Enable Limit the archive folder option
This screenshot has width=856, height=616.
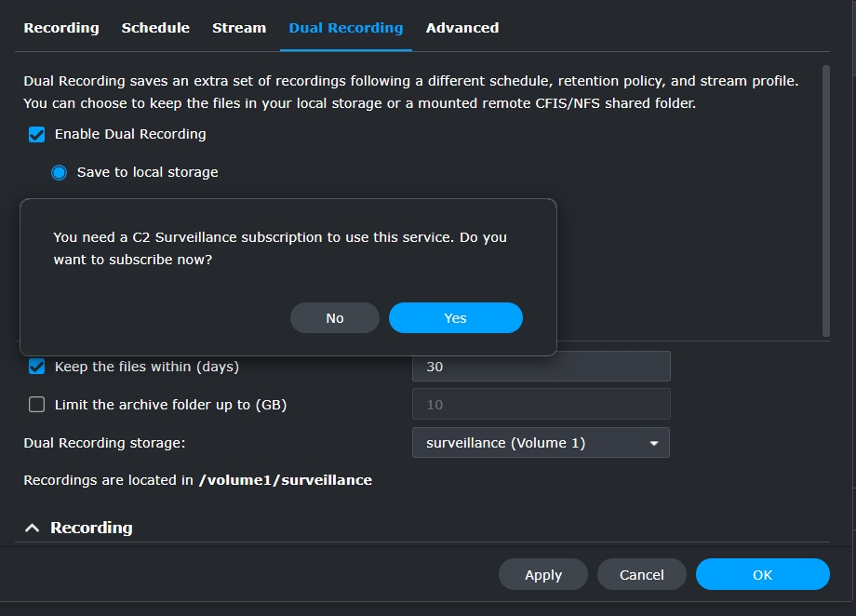click(x=37, y=405)
